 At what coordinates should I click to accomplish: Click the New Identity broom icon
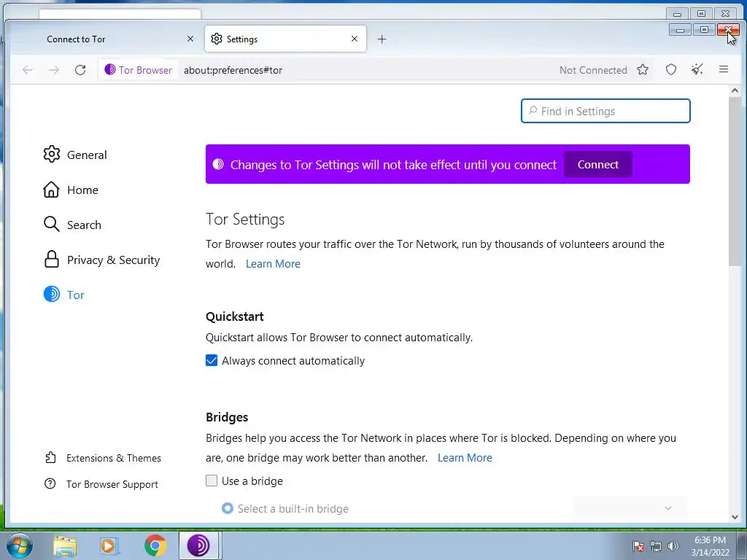(697, 70)
